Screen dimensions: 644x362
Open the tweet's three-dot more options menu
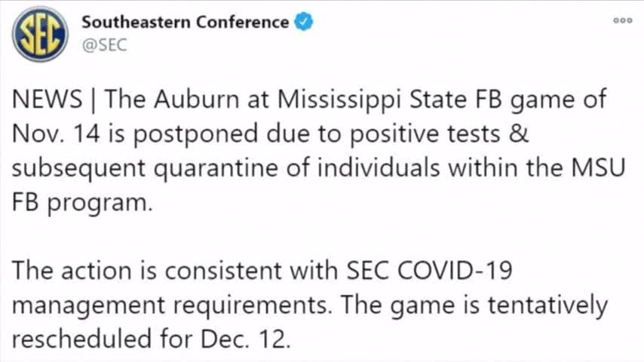(623, 20)
